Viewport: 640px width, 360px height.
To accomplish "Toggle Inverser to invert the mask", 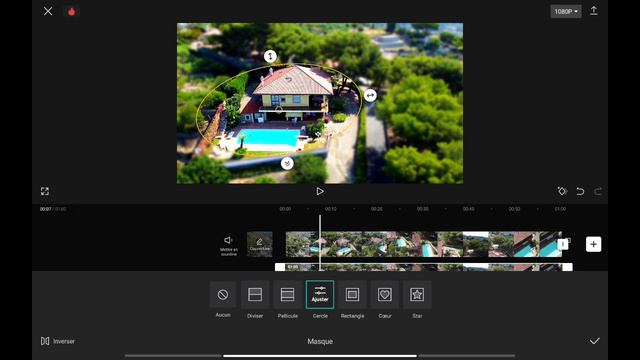I will [x=58, y=341].
